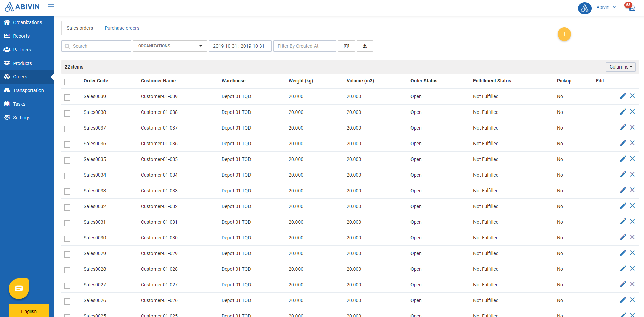Edit order Sales0037 with pencil icon

coord(623,127)
